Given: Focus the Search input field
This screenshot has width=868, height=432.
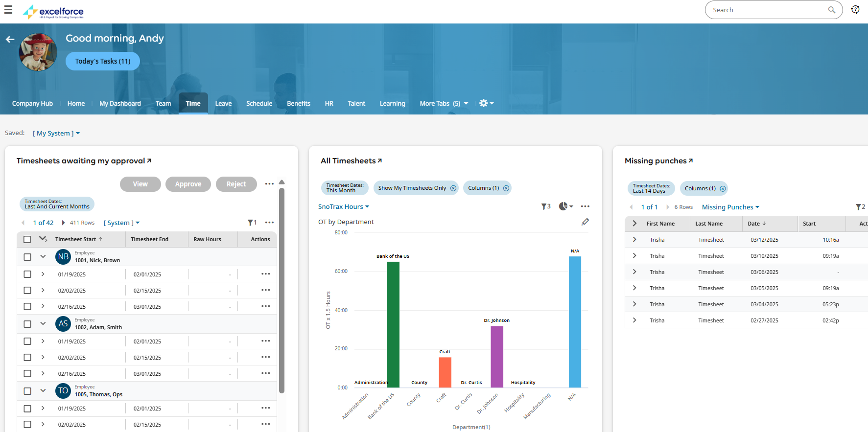Looking at the screenshot, I should coord(768,10).
